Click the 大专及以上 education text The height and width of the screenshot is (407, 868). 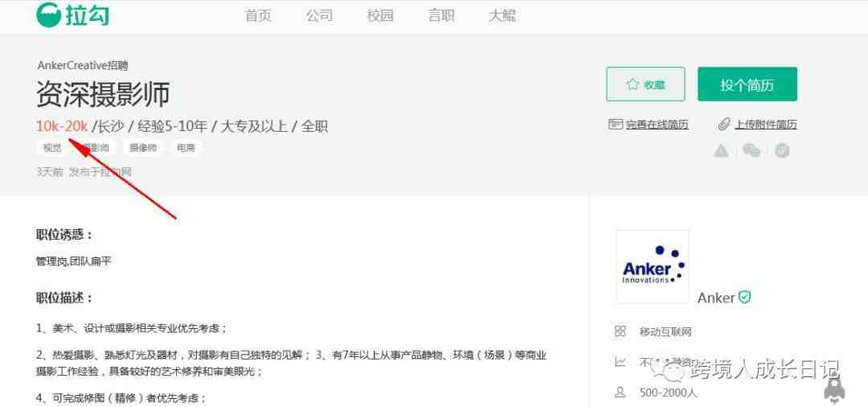tap(254, 126)
